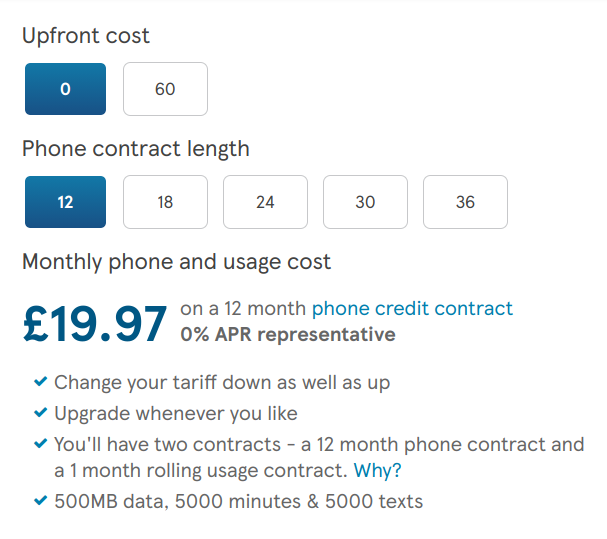Click the checkmark beside Change your tariff

coord(40,382)
